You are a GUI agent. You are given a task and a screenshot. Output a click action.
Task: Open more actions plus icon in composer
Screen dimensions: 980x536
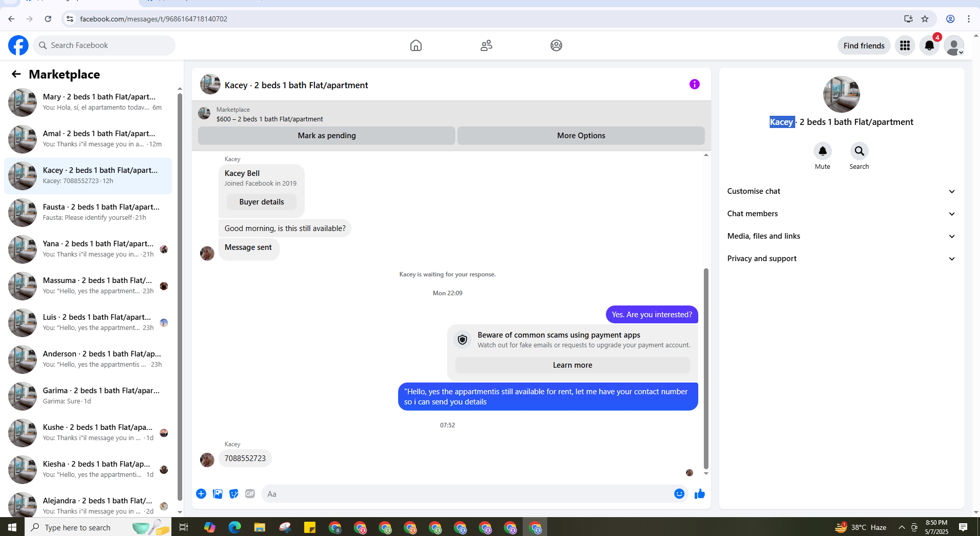point(201,494)
